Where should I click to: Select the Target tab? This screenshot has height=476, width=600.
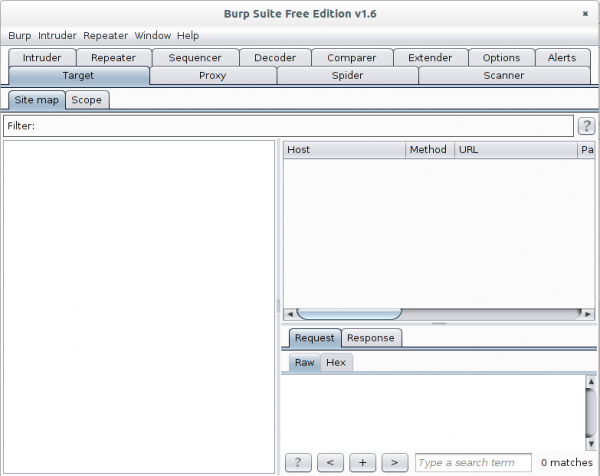78,76
